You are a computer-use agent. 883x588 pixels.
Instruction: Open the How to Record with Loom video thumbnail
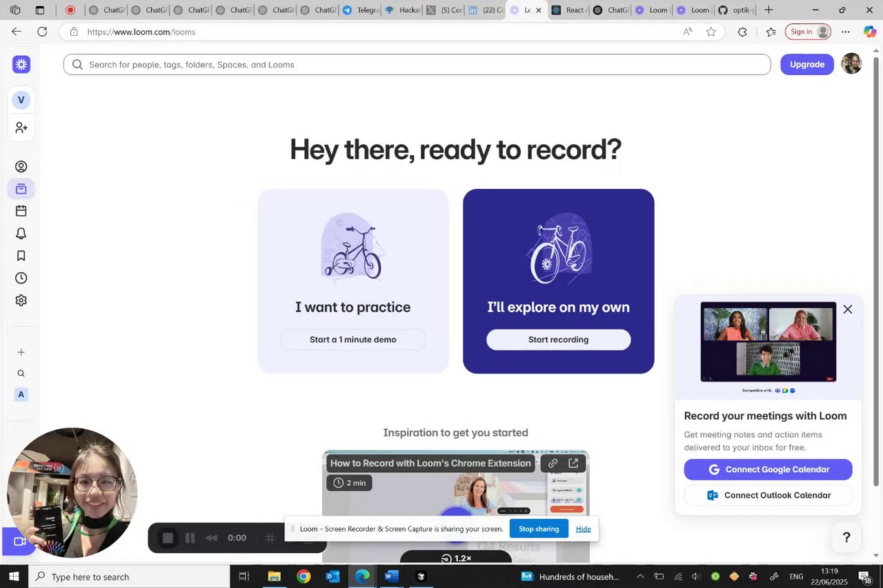coord(455,507)
